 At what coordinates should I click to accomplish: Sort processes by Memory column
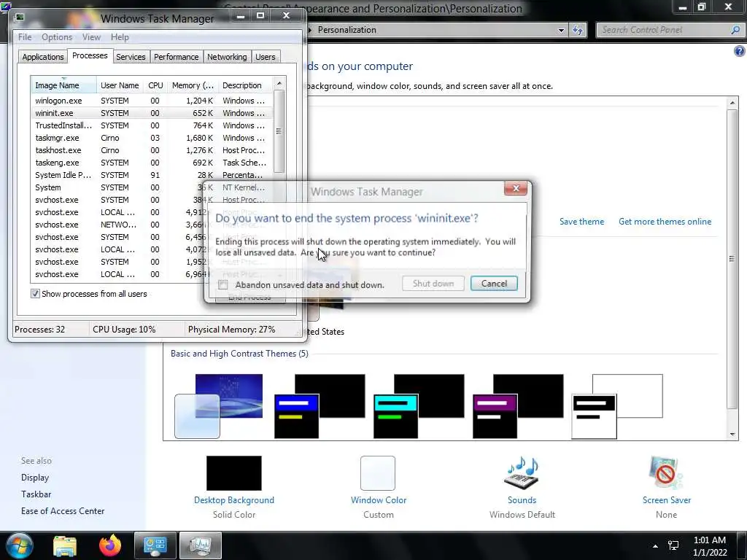193,85
